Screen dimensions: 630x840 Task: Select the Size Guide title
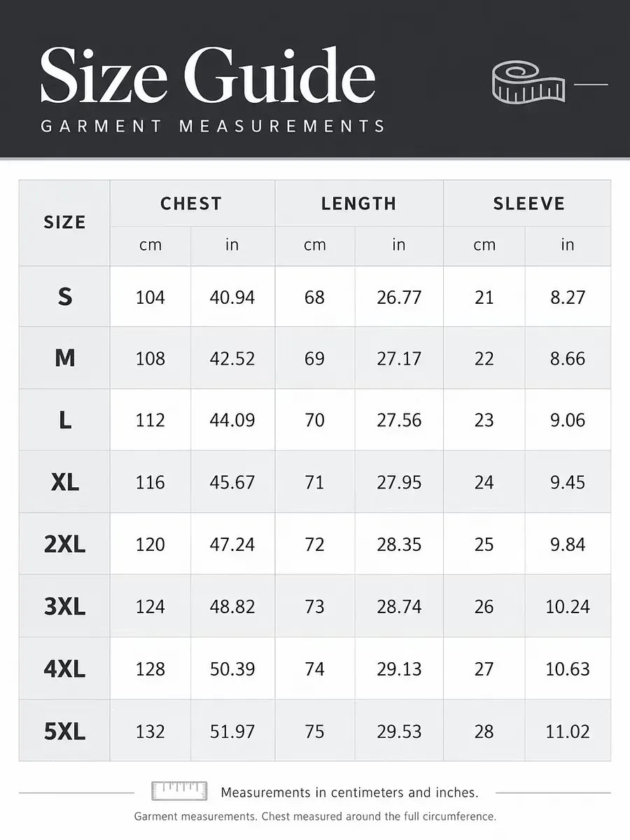(x=208, y=76)
